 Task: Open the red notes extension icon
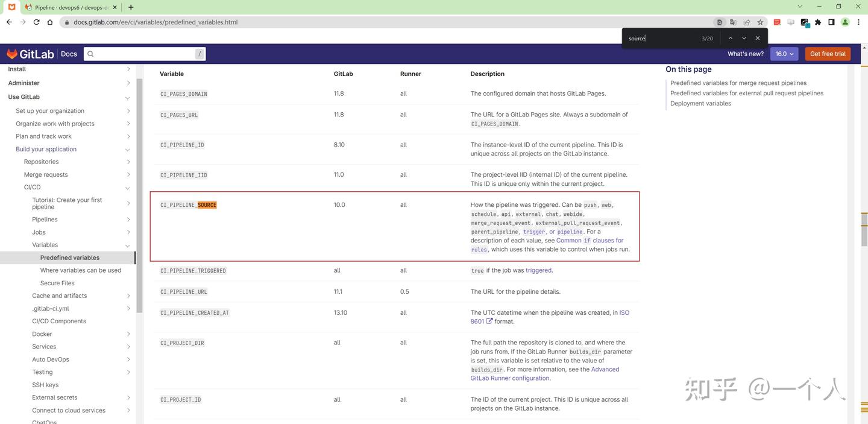click(777, 22)
